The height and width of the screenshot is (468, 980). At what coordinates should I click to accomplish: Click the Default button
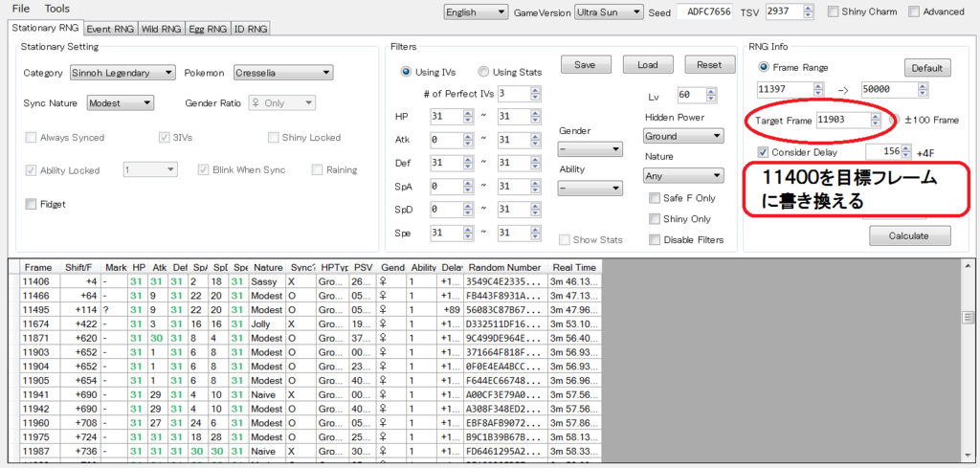click(926, 68)
